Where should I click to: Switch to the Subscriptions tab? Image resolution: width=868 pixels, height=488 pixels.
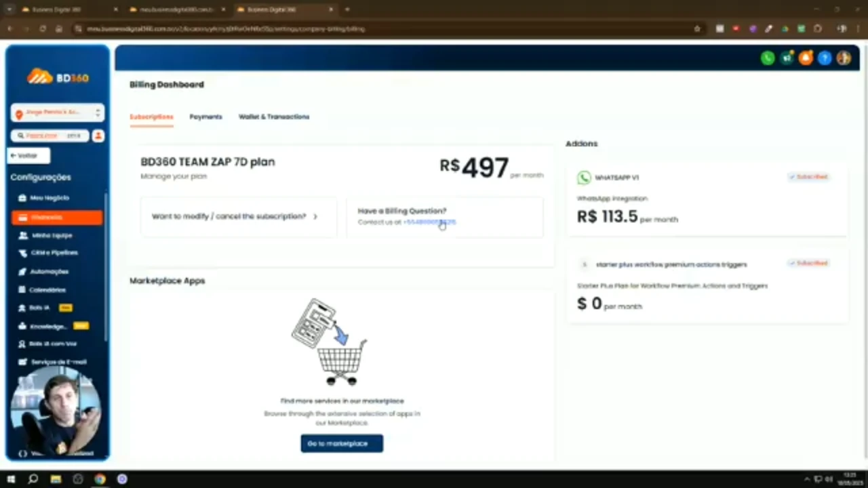(151, 117)
